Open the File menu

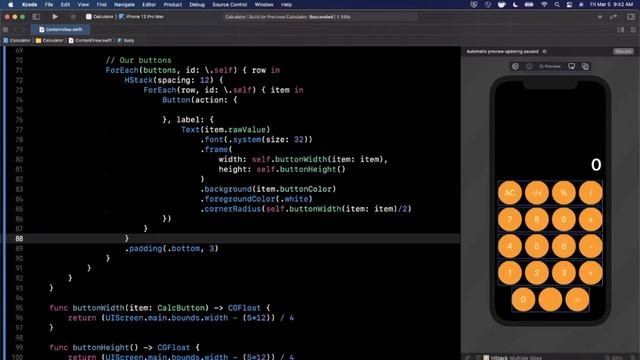point(49,4)
